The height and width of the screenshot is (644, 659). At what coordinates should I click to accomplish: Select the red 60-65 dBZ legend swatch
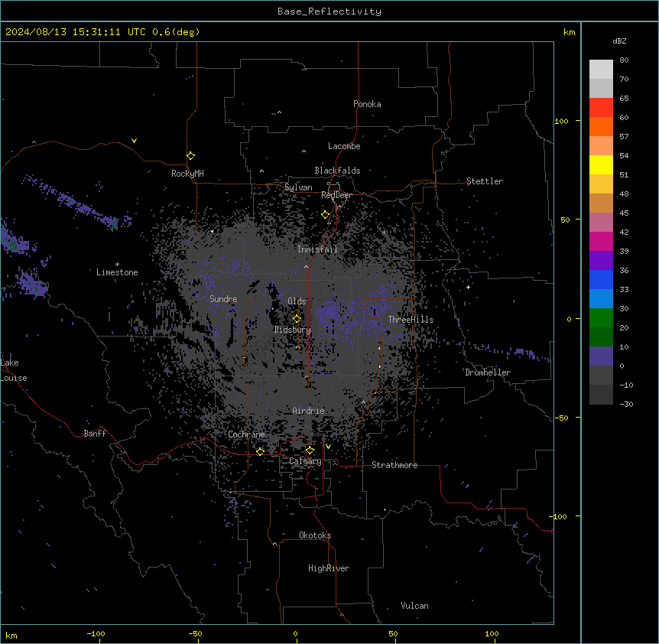point(601,108)
